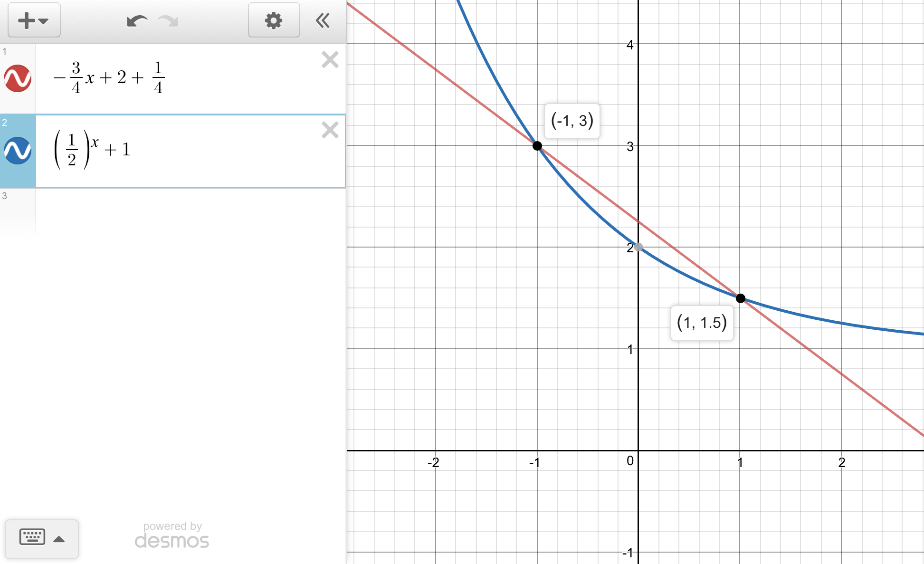
Task: Show the on-screen keyboard
Action: click(x=32, y=537)
